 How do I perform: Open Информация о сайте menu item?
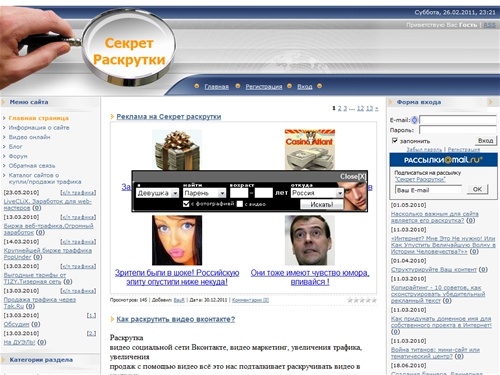tap(39, 127)
